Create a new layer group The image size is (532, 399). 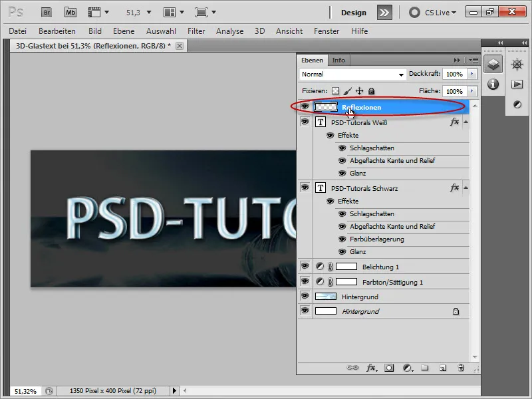coord(425,368)
